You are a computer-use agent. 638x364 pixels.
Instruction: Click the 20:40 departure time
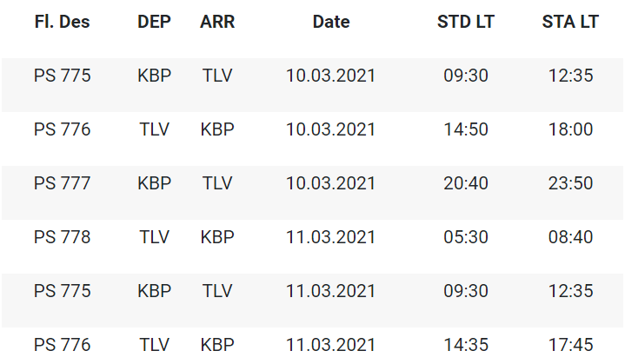pos(466,183)
